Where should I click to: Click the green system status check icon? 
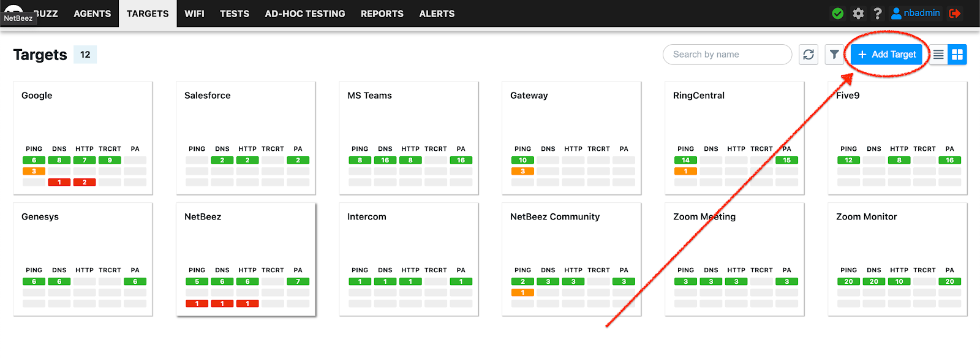(x=838, y=13)
